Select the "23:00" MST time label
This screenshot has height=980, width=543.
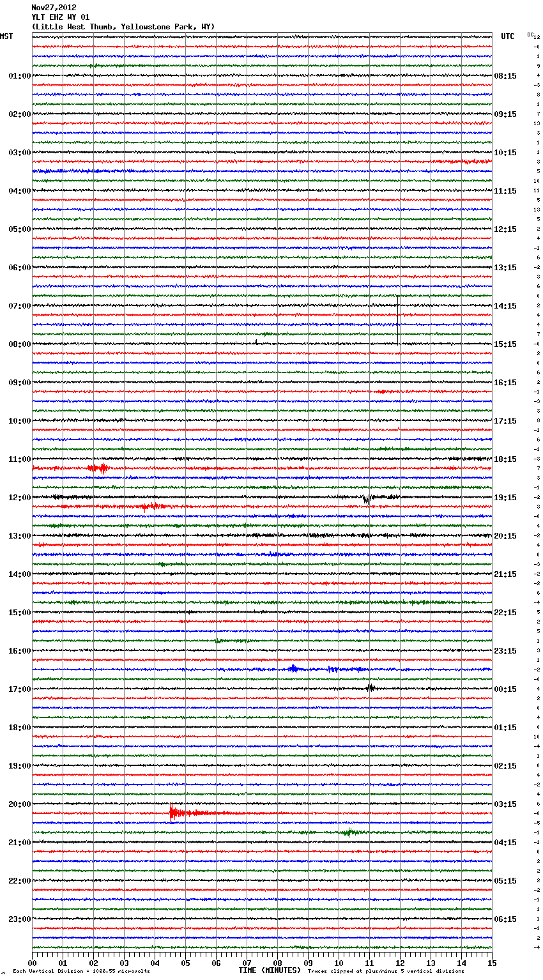20,919
